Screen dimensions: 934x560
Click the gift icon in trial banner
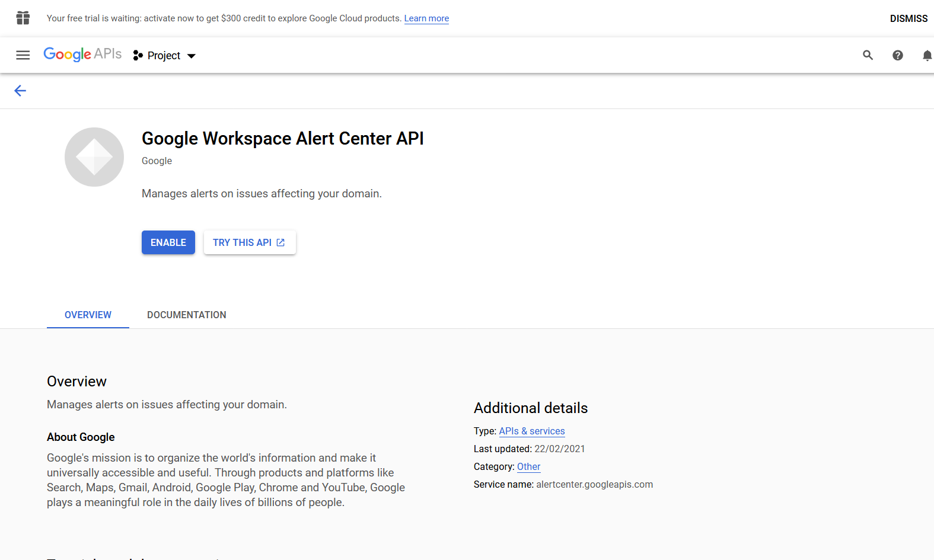tap(23, 18)
